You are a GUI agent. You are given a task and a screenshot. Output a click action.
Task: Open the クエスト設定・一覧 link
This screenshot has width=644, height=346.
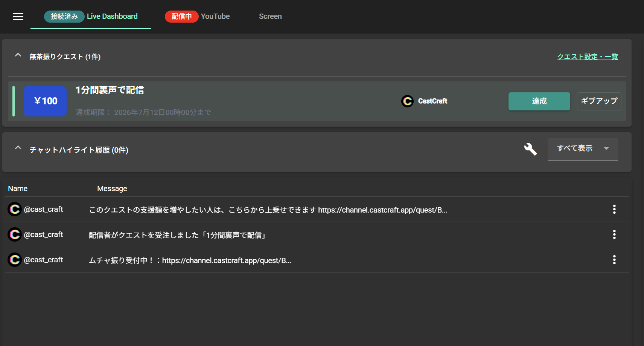coord(588,57)
